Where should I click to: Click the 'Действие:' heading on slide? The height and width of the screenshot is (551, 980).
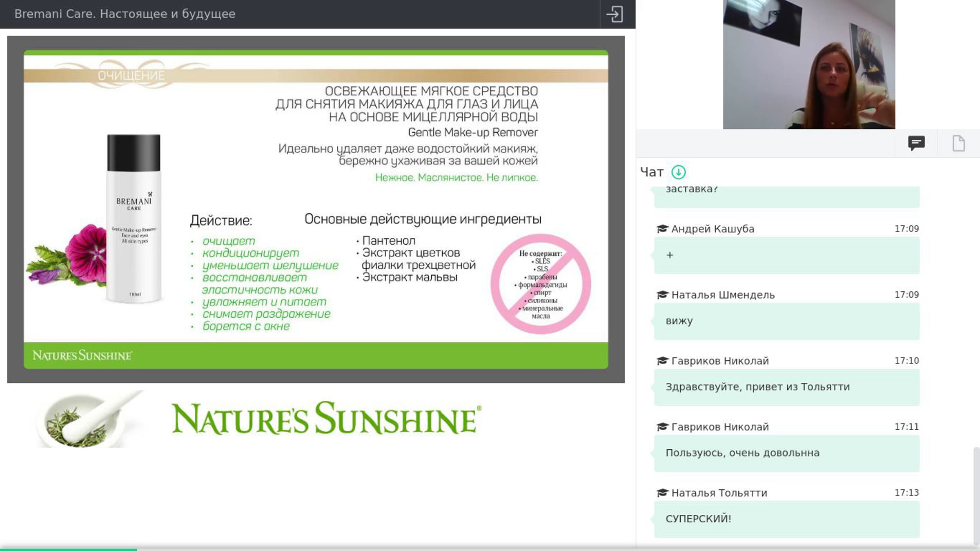[x=221, y=221]
